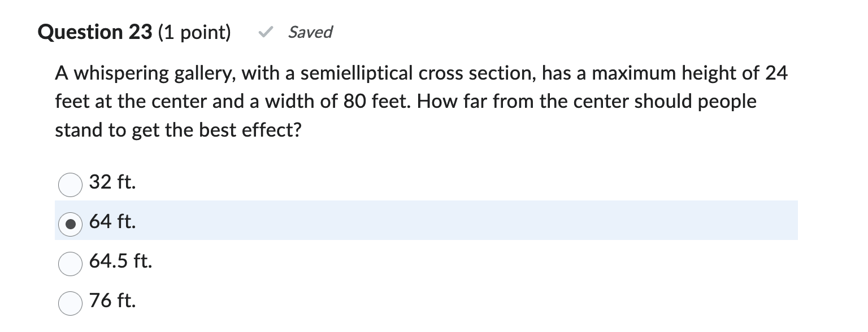Click the Saved checkmark icon
The height and width of the screenshot is (332, 868).
(266, 32)
